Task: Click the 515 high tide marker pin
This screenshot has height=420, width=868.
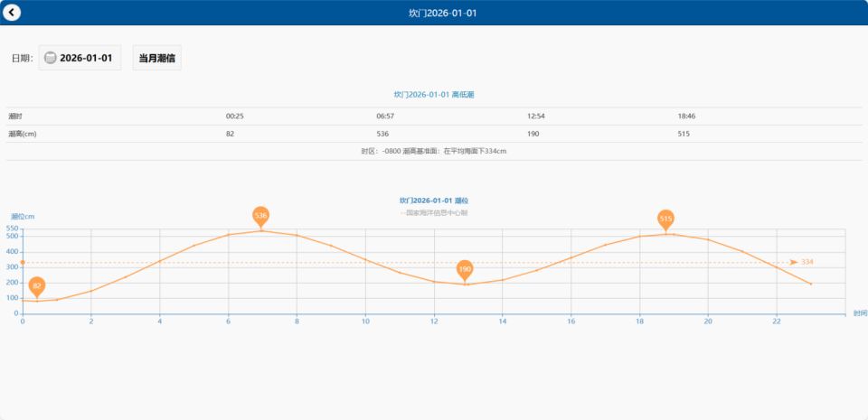Action: point(666,221)
